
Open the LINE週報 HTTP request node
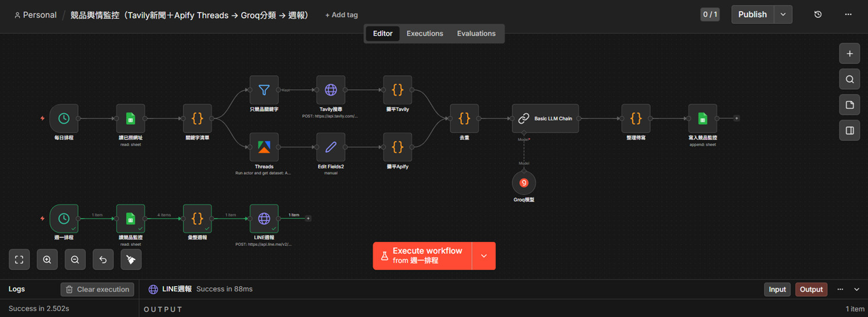264,219
